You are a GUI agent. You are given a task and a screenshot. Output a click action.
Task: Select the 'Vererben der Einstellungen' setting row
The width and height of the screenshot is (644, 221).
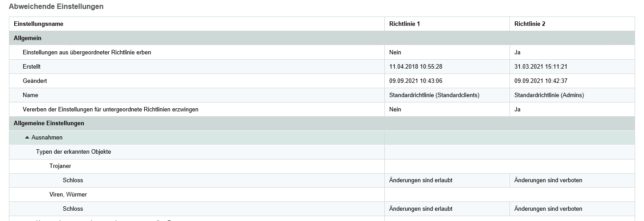tap(110, 110)
